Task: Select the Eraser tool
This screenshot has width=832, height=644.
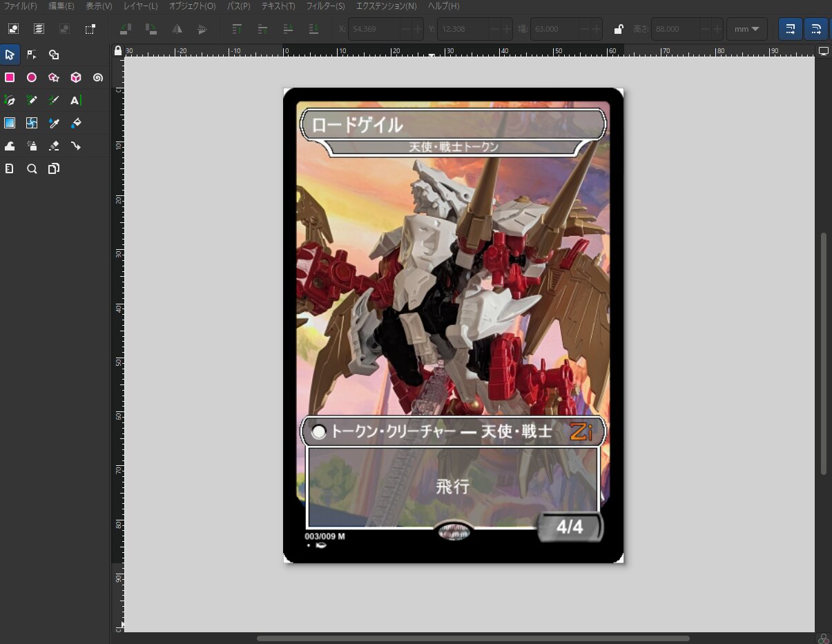Action: [54, 146]
